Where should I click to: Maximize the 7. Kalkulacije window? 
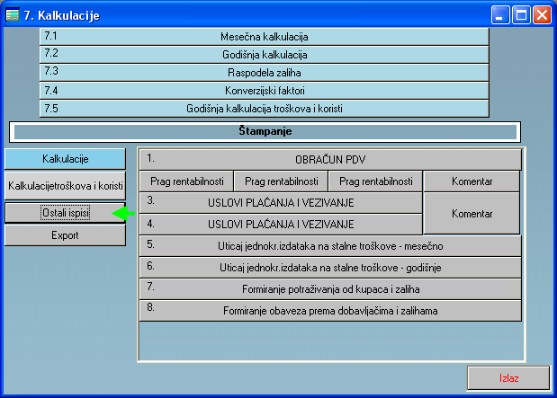(x=521, y=15)
